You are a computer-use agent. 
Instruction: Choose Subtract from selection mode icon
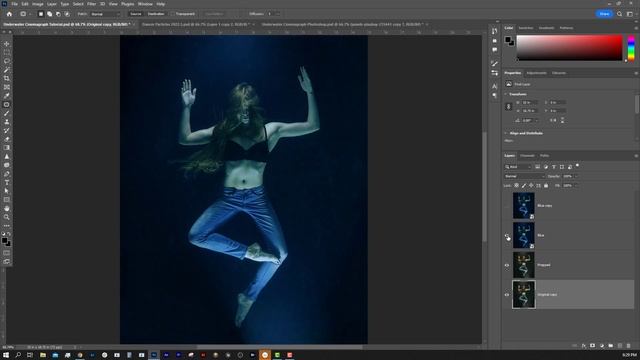click(58, 14)
